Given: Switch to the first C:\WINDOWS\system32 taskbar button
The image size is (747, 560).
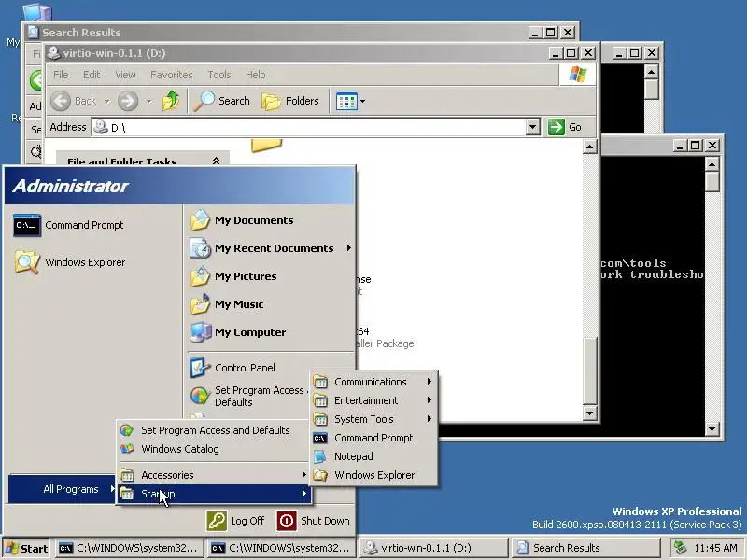Looking at the screenshot, I should [x=129, y=548].
